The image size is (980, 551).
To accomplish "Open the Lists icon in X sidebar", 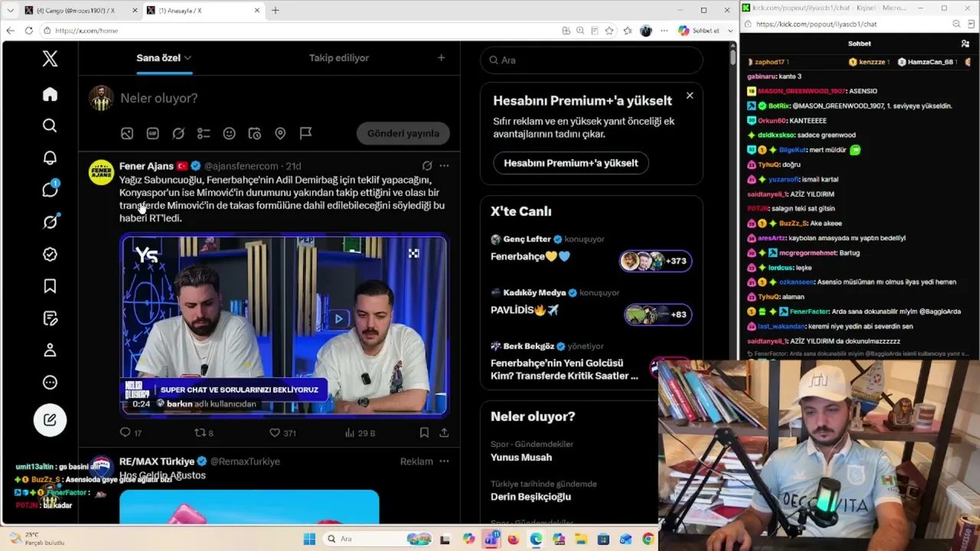I will (50, 318).
